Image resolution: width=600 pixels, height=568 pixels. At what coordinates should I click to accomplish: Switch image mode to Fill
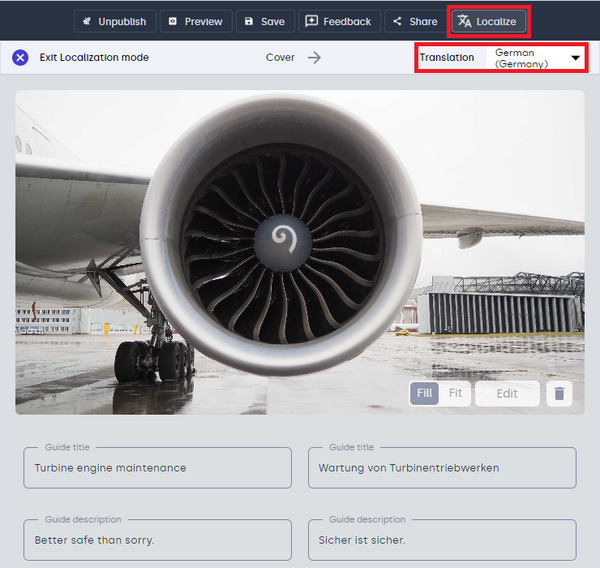pos(424,393)
